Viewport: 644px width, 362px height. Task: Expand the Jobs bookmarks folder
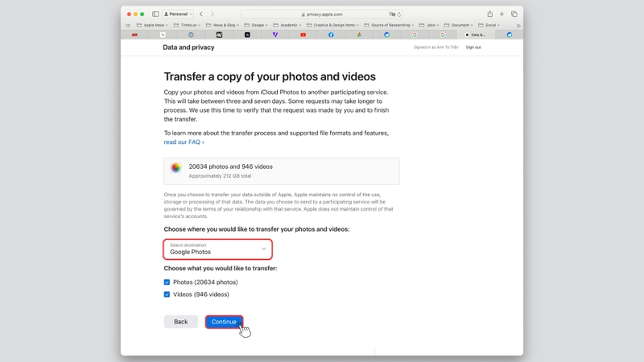(429, 25)
